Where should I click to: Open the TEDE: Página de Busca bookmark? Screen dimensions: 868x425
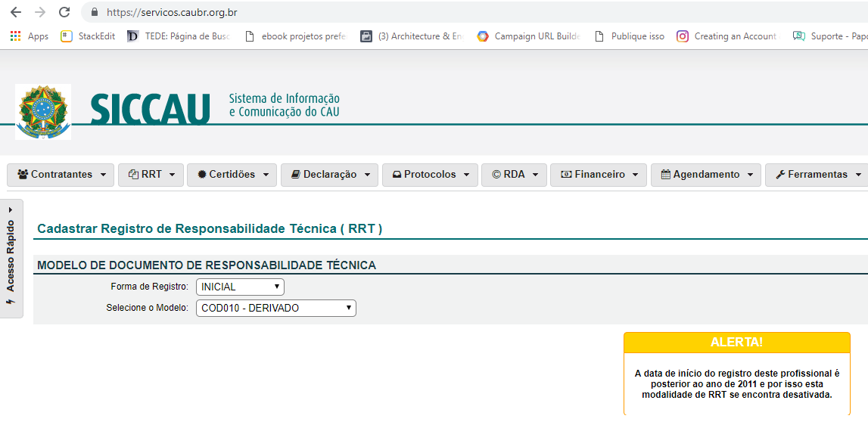click(178, 36)
